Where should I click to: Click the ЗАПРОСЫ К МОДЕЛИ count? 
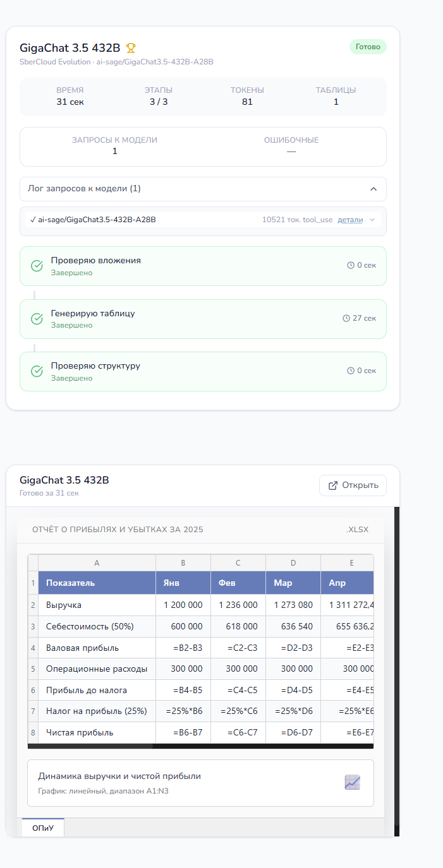(x=114, y=146)
